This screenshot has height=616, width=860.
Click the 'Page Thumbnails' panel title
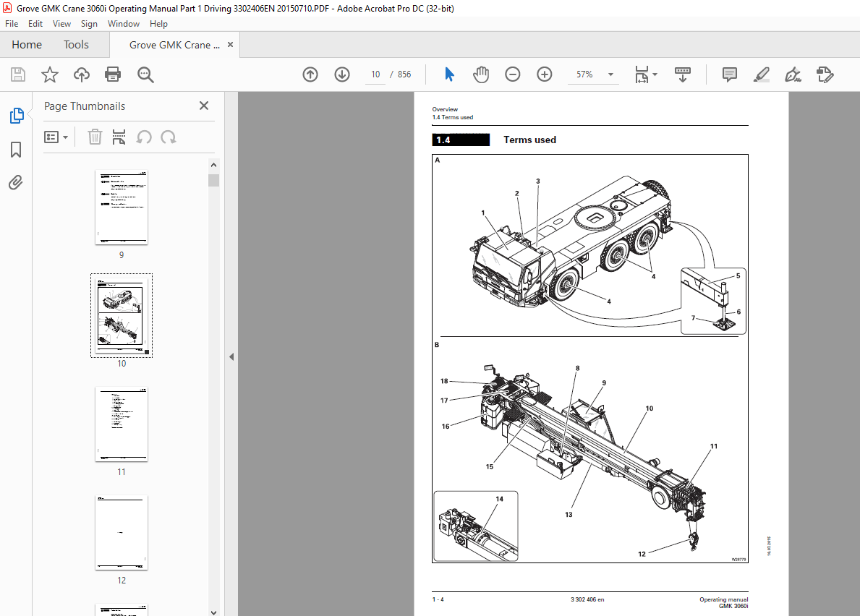coord(85,106)
